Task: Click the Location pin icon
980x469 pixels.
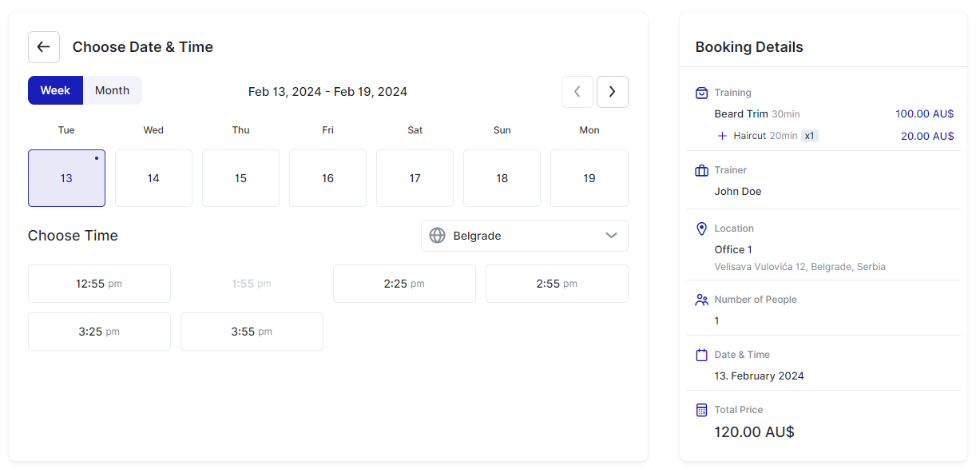Action: coord(701,229)
